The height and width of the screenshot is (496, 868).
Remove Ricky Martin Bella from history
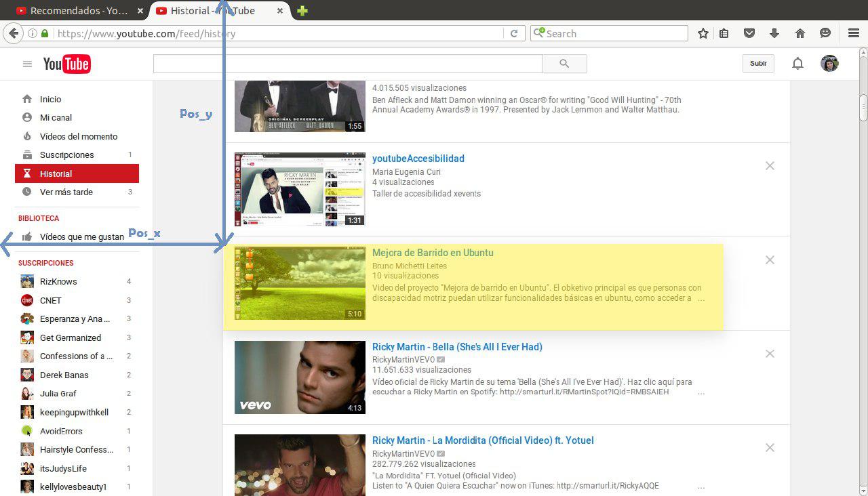tap(770, 353)
